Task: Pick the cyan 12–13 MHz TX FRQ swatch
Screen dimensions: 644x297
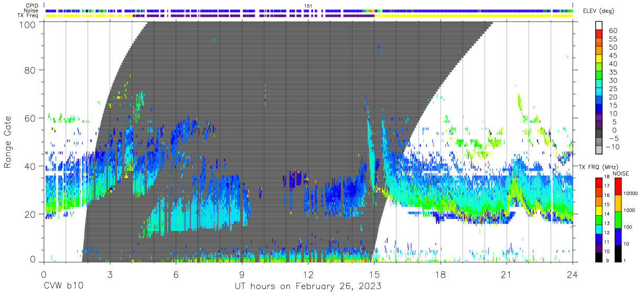Action: click(599, 228)
